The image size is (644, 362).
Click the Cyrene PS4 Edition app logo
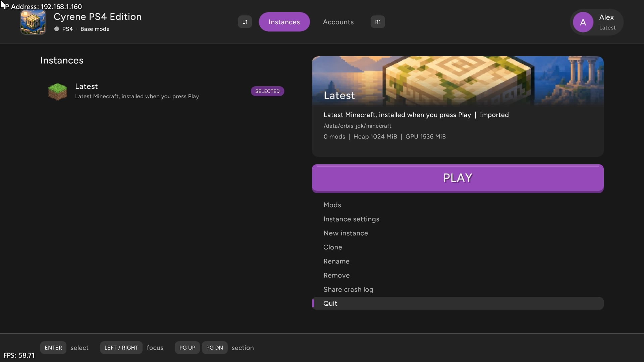coord(33,22)
